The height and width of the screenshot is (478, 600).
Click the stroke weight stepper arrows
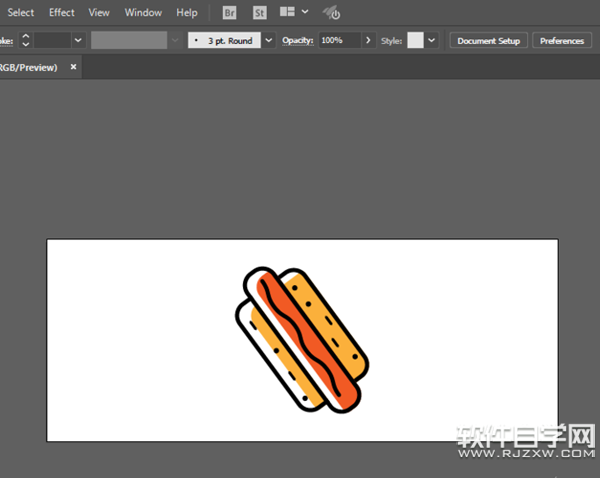(x=26, y=41)
